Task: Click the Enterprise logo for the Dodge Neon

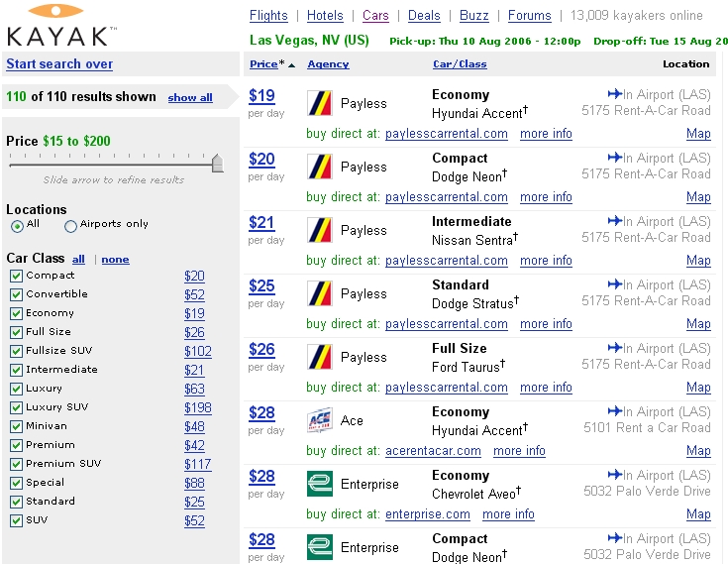Action: click(320, 547)
